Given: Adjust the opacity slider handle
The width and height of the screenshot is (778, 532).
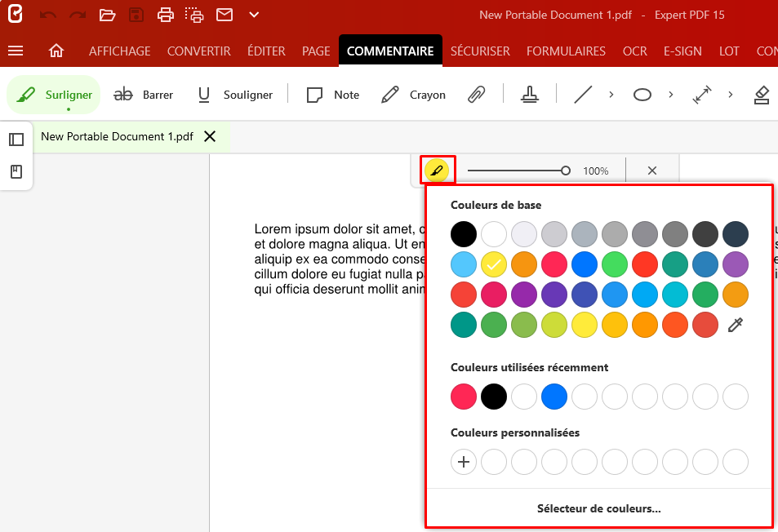Looking at the screenshot, I should pos(565,171).
